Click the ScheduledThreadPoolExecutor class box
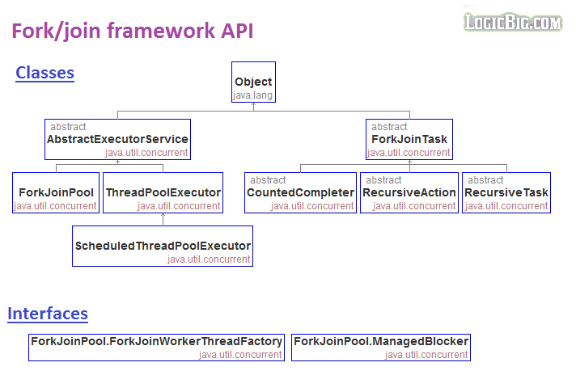 pos(163,246)
